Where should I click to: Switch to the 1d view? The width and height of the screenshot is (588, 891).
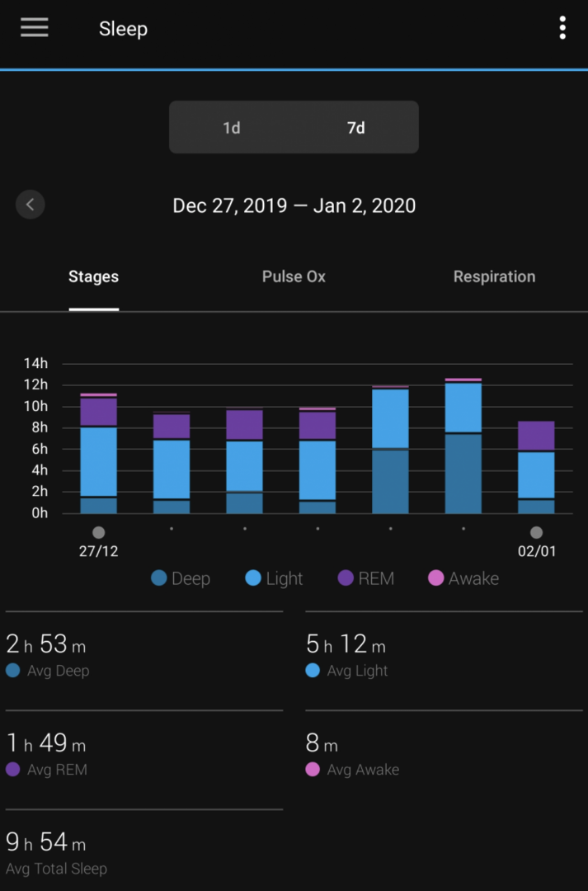pos(232,127)
